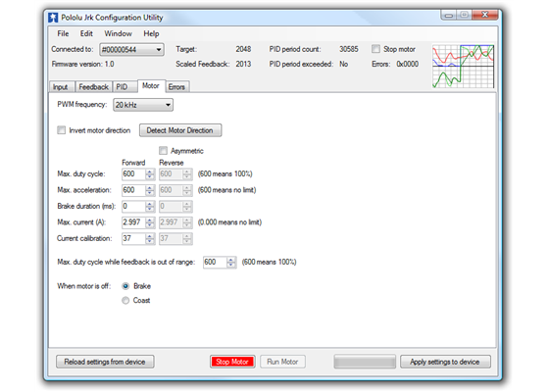Click the Run Motor button
Viewport: 549px width, 392px height.
(282, 362)
